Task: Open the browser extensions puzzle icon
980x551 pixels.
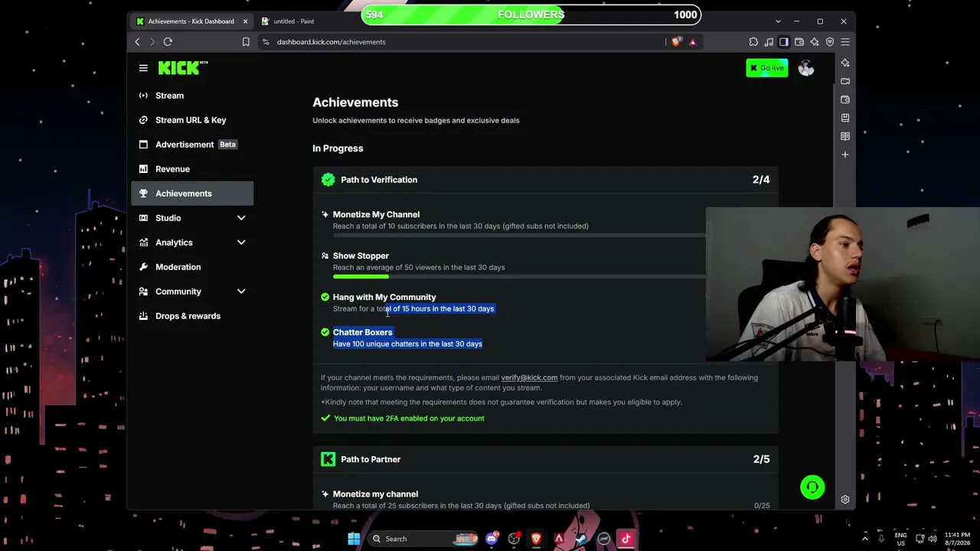Action: coord(753,42)
